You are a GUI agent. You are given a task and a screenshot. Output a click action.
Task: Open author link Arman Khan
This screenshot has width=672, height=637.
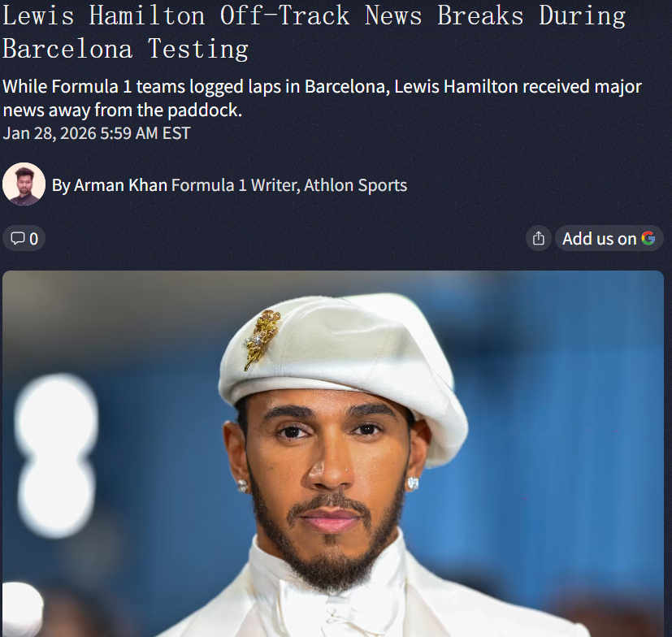[120, 185]
